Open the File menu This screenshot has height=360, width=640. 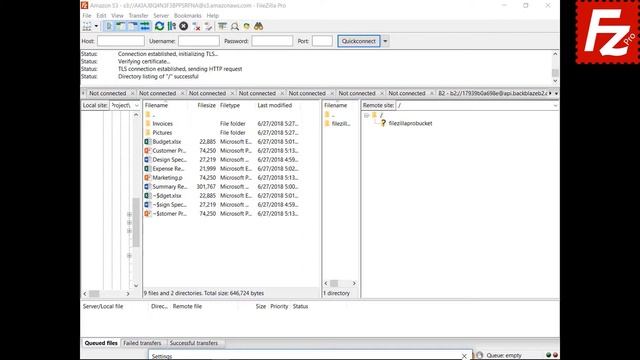pyautogui.click(x=87, y=16)
